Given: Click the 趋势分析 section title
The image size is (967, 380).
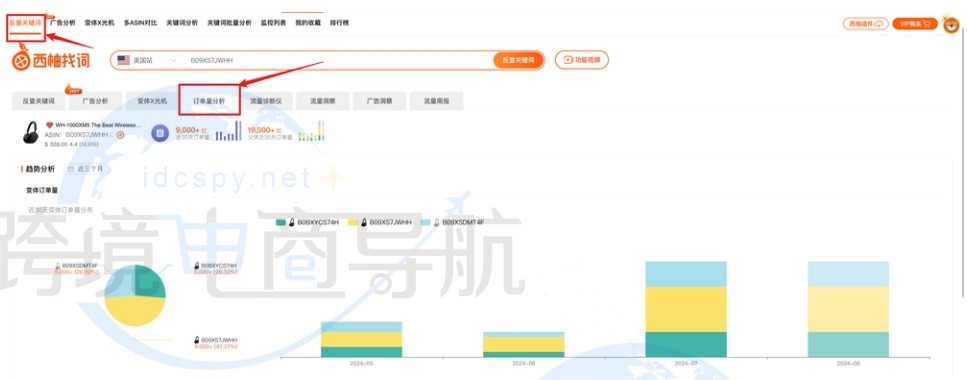Looking at the screenshot, I should pyautogui.click(x=40, y=168).
